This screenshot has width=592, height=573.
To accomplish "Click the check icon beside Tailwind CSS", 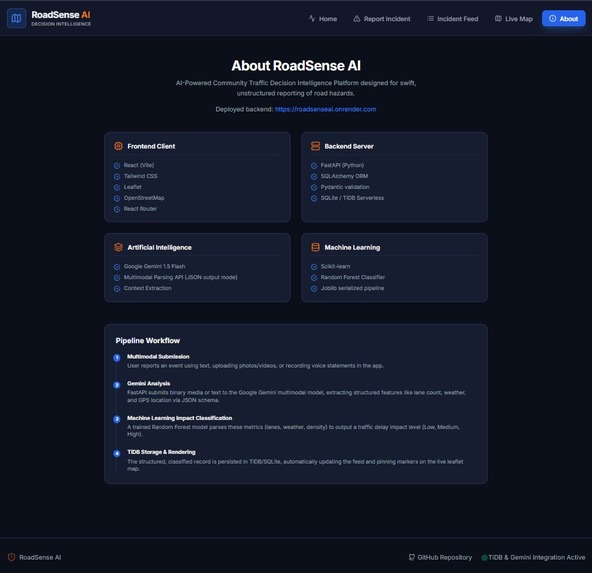I will 117,176.
